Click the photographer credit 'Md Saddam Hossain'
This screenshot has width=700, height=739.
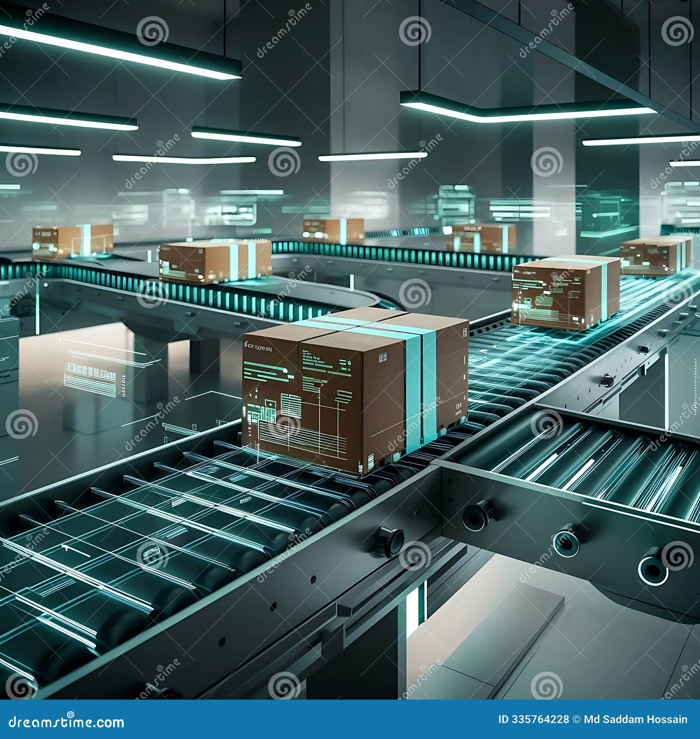click(634, 718)
